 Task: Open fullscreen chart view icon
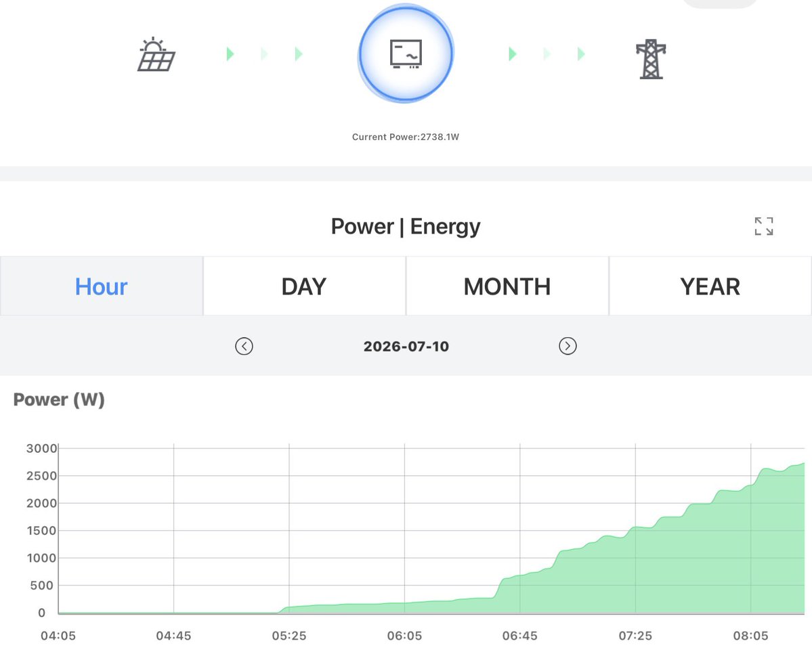tap(764, 226)
